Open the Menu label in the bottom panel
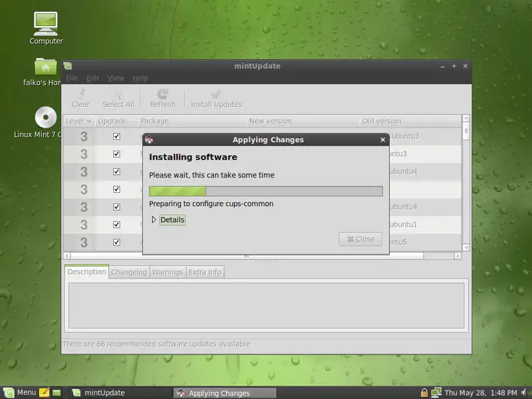Screen dimensions: 532x399 pyautogui.click(x=27, y=392)
